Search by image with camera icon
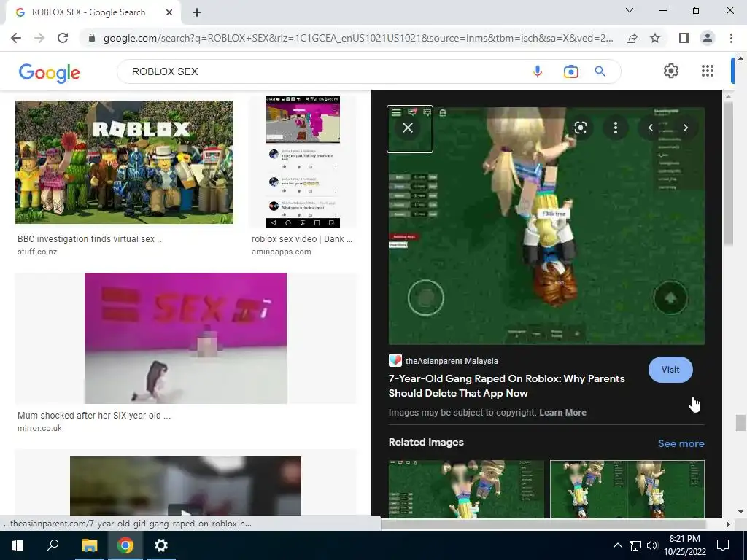This screenshot has width=747, height=560. pos(570,71)
